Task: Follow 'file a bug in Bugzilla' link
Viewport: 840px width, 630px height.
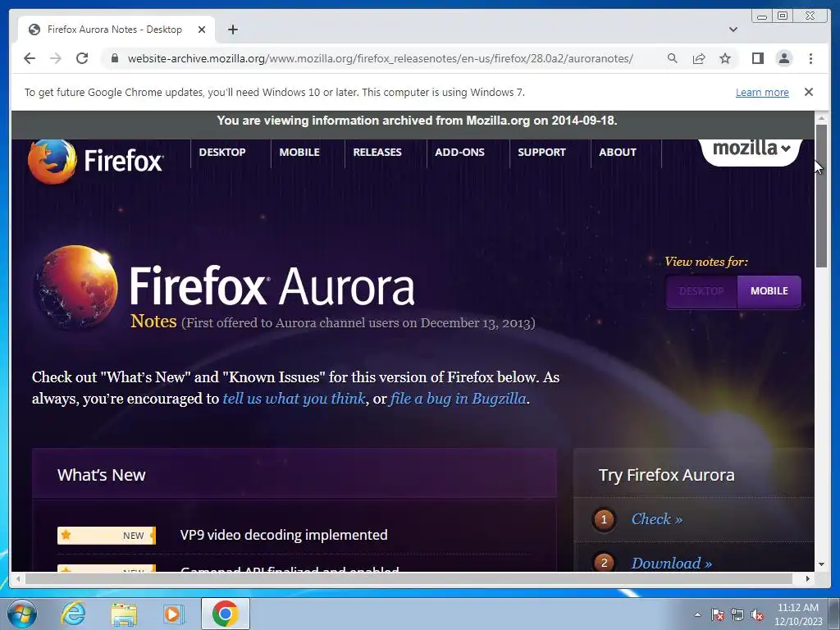Action: pos(458,399)
